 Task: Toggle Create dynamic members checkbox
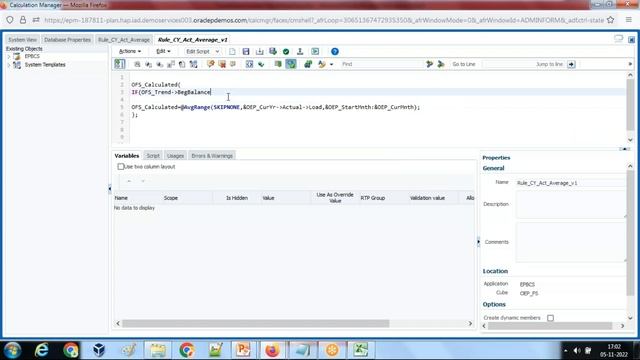pos(551,318)
